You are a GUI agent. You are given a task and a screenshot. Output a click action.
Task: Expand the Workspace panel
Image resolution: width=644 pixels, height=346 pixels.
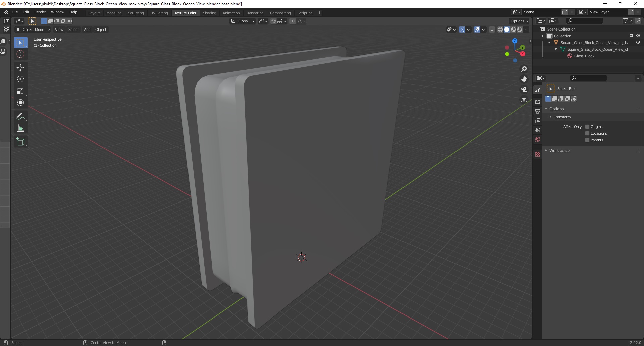click(x=546, y=150)
